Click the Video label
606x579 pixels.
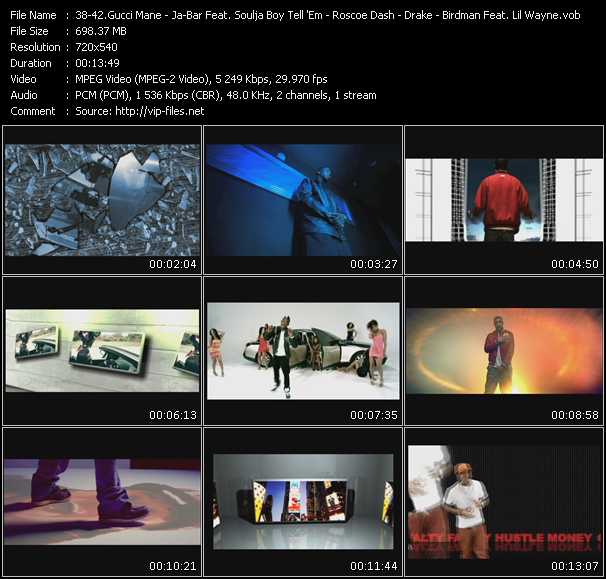pyautogui.click(x=24, y=79)
